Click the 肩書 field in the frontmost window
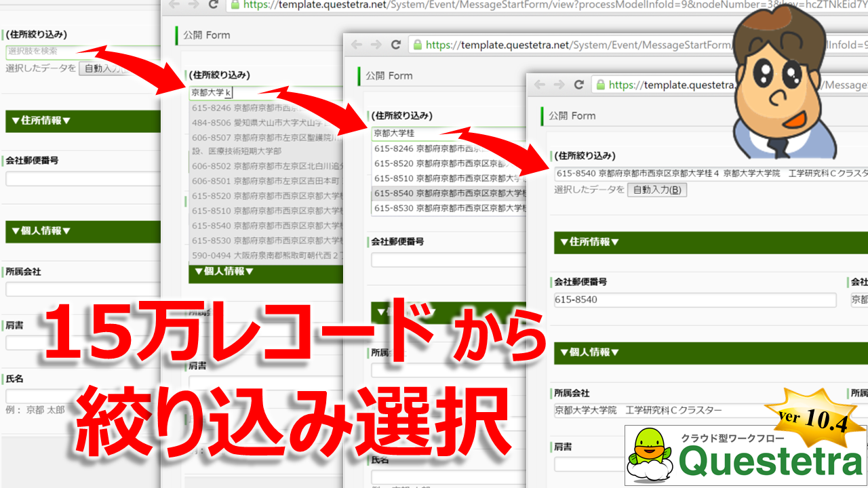 590,464
